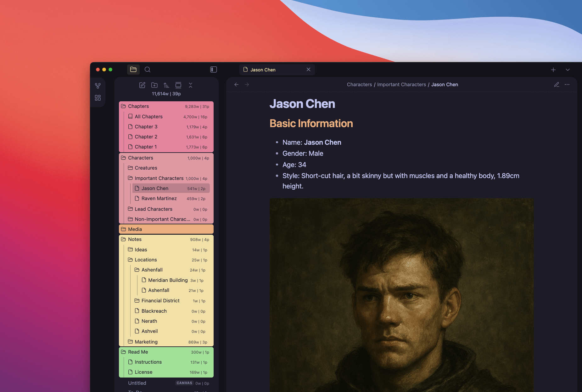Viewport: 582px width, 392px height.
Task: Open the sort order icon above the binder
Action: coord(166,85)
